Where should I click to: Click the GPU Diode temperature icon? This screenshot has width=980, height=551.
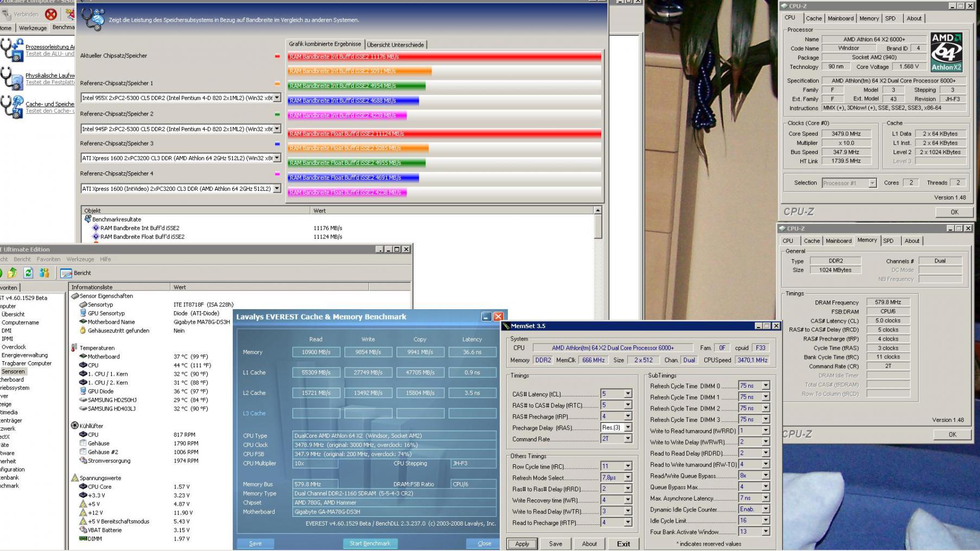click(83, 391)
